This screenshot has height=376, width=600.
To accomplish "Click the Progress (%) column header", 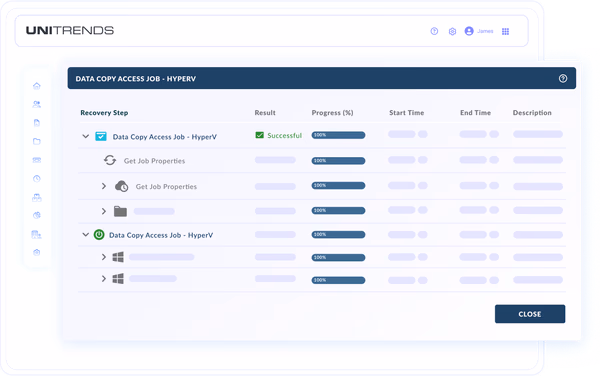I will point(332,113).
